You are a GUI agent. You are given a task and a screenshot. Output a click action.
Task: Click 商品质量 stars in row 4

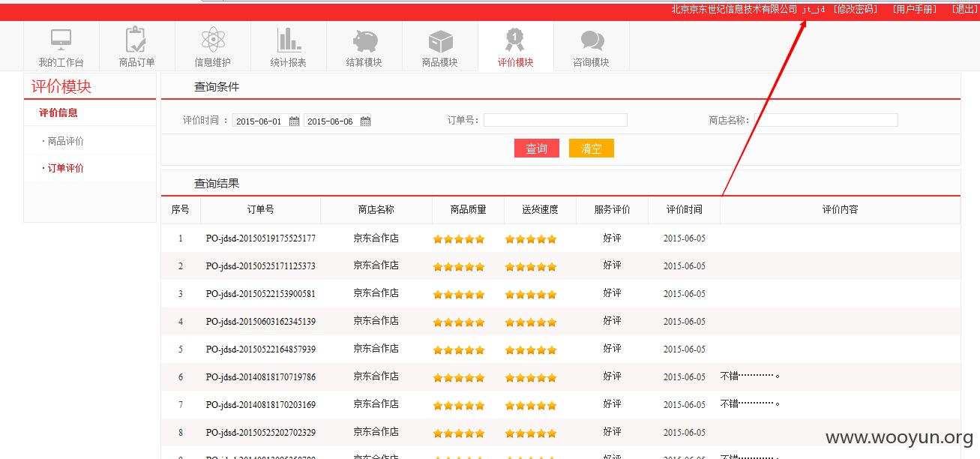coord(459,322)
